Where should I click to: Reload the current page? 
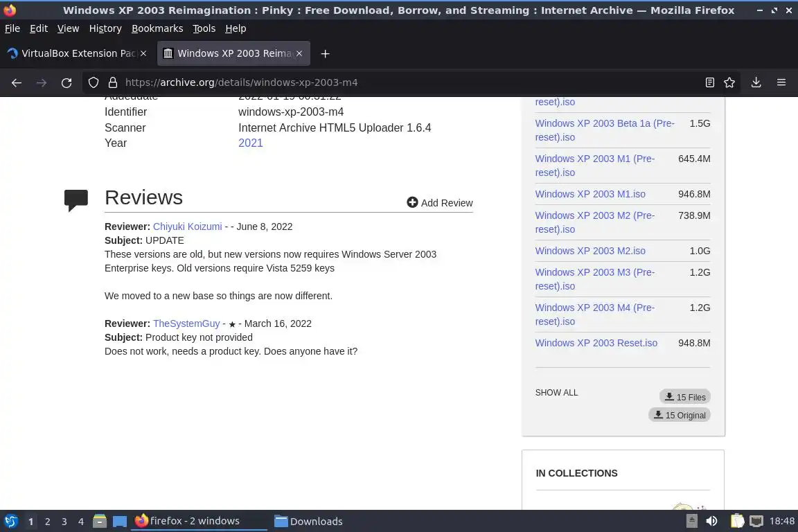(x=66, y=82)
